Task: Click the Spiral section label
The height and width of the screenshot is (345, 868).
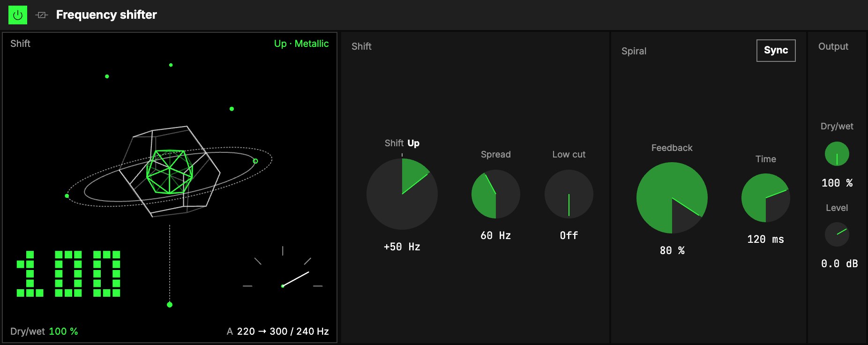Action: [x=634, y=51]
